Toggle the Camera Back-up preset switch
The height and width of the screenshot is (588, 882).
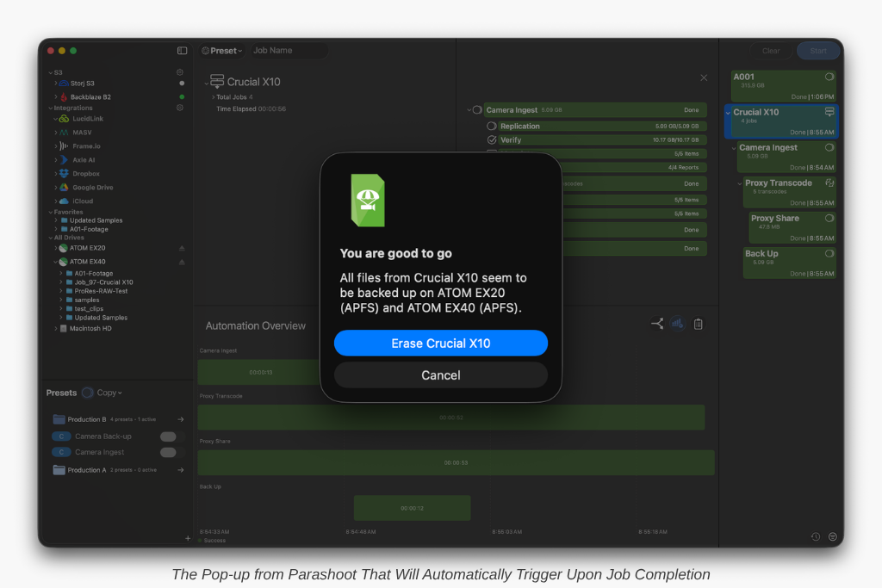[168, 436]
